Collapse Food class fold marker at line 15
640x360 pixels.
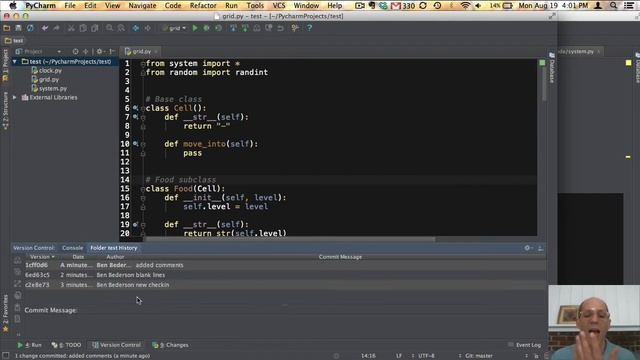(142, 189)
